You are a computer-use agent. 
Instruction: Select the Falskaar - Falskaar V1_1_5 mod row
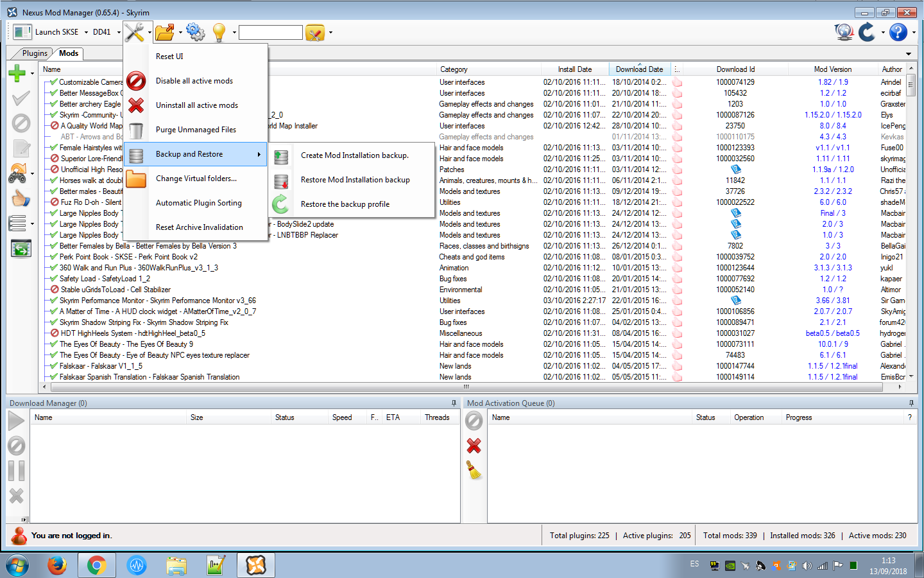pyautogui.click(x=101, y=366)
